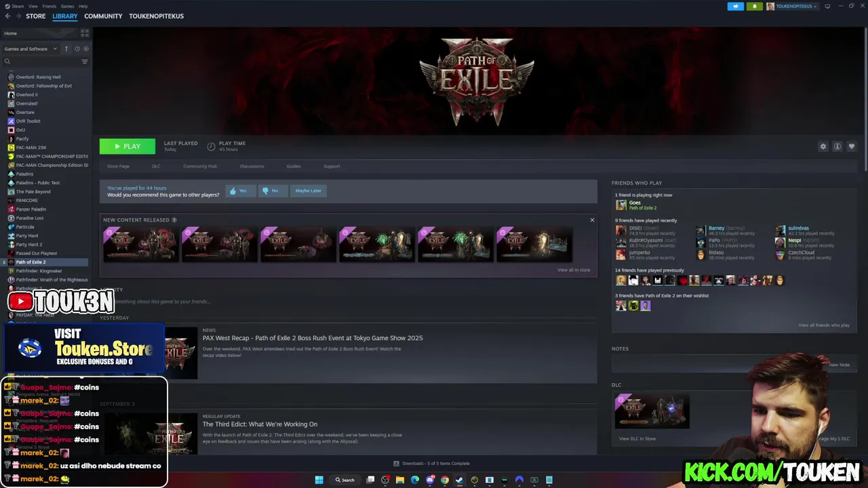Click the sort ascending arrow icon
Screen dimensions: 868x488
pos(66,49)
